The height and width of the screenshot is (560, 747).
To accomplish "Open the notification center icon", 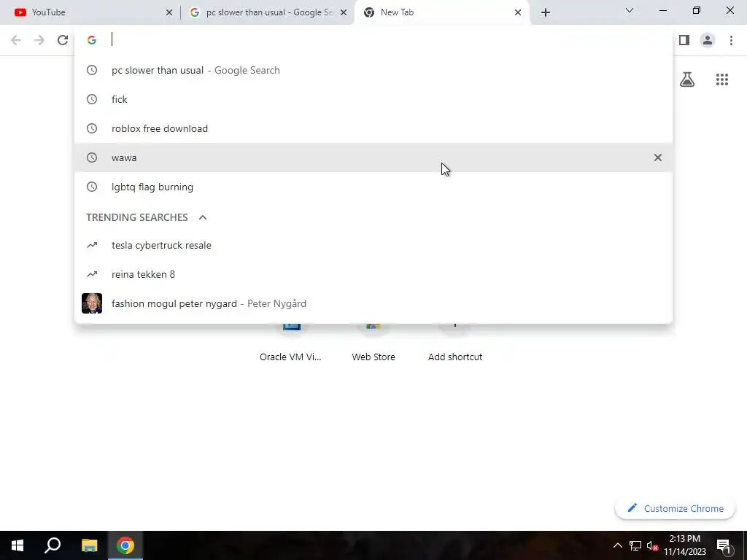I will click(x=724, y=545).
